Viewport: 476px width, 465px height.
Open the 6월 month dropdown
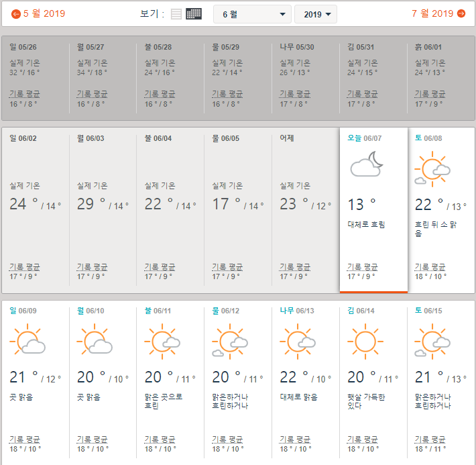pos(252,14)
